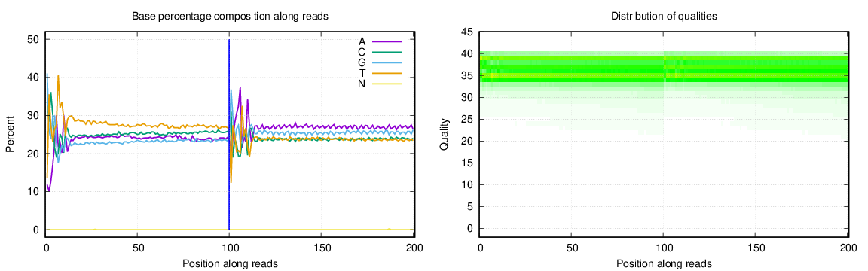The height and width of the screenshot is (271, 868).
Task: Click the legend label N
Action: click(362, 84)
